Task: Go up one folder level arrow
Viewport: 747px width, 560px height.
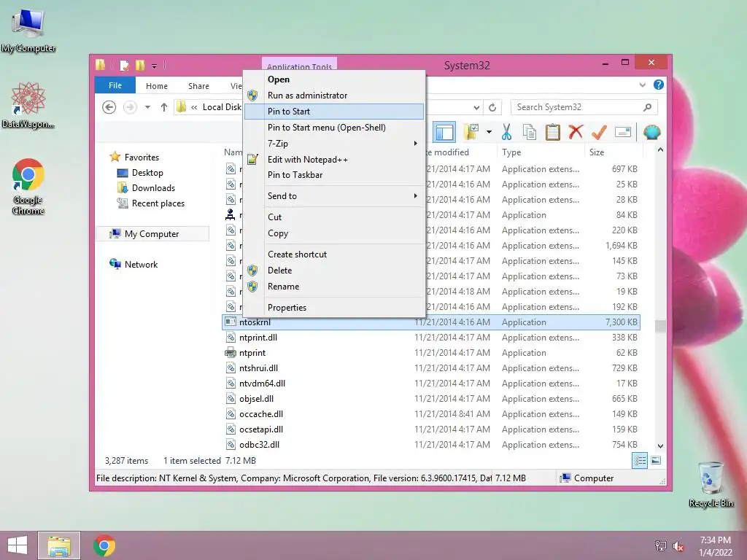Action: tap(164, 108)
